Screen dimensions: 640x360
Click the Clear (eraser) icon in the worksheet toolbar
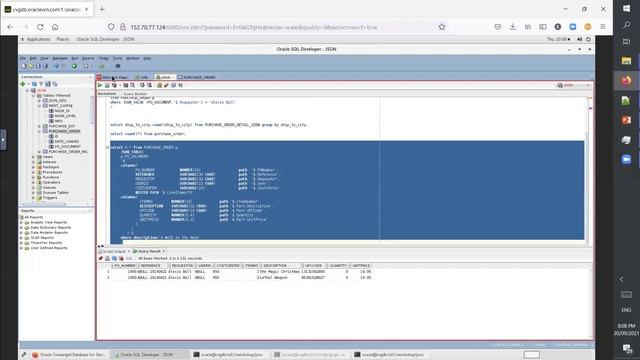(166, 85)
